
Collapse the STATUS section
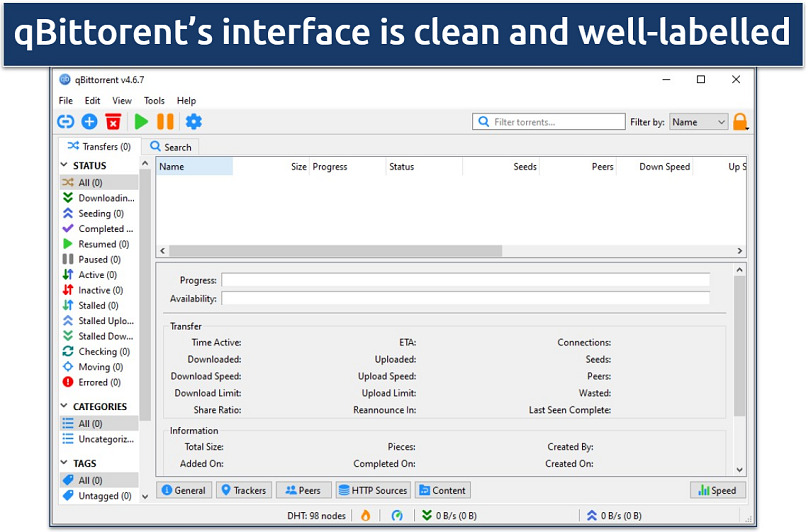coord(64,165)
